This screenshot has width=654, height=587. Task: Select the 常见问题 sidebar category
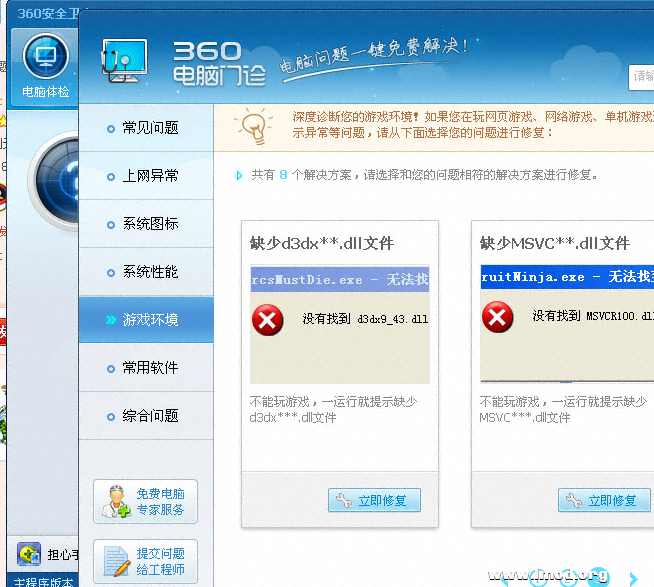point(146,128)
